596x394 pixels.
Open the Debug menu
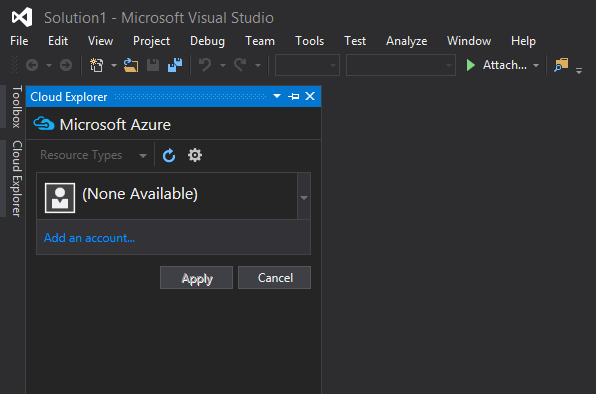pyautogui.click(x=207, y=41)
